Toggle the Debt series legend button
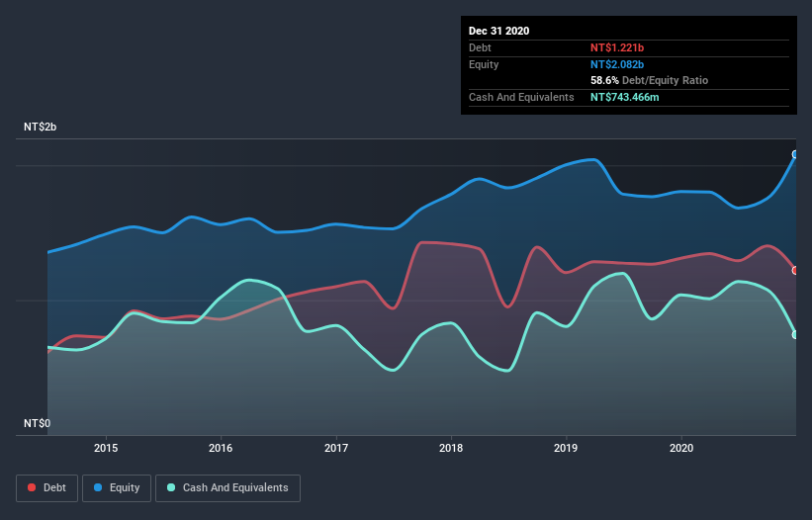Screen dimensions: 812x520 click(x=46, y=488)
